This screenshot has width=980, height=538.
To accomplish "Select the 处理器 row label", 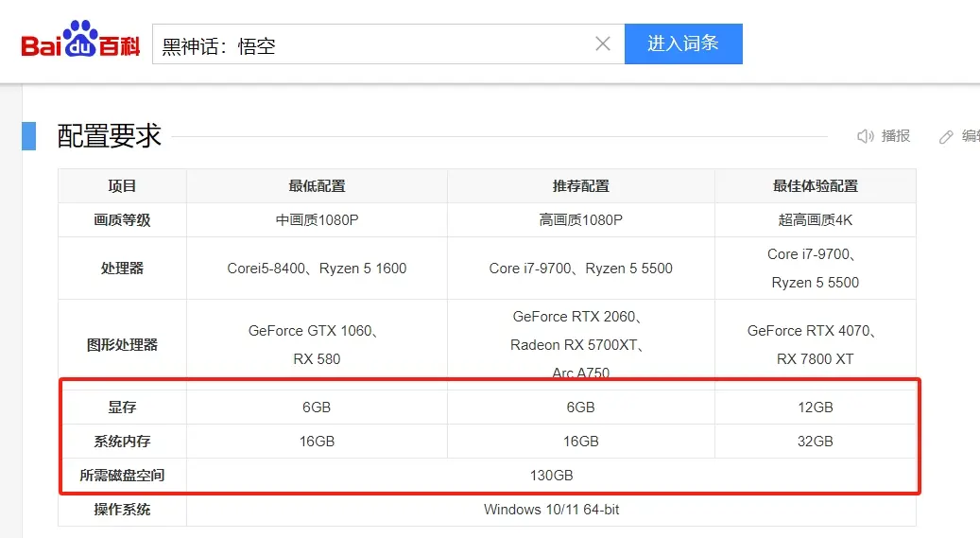I will [122, 269].
